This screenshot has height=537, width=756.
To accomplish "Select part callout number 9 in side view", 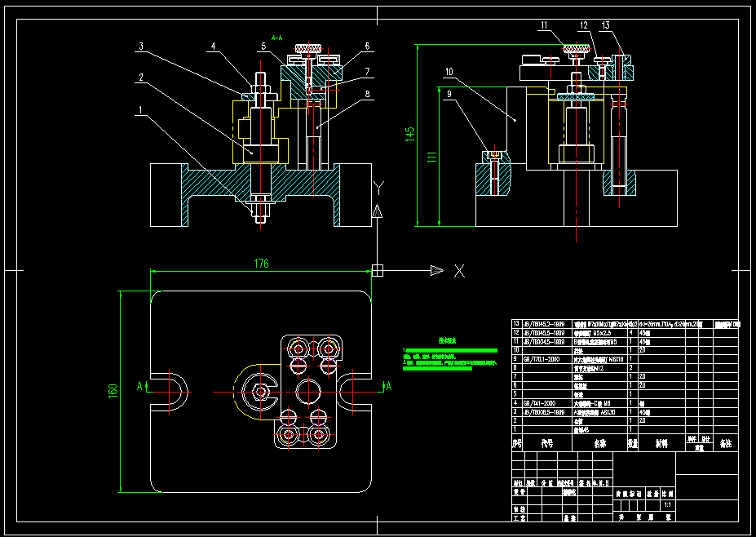I will 449,95.
